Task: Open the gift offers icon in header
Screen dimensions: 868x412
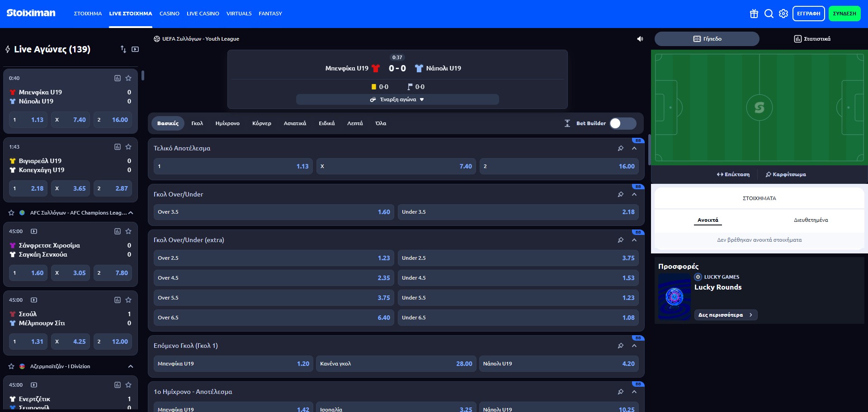Action: 754,14
